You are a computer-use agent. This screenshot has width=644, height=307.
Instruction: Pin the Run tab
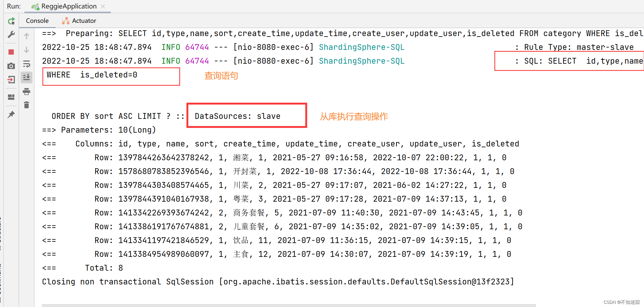coord(11,115)
